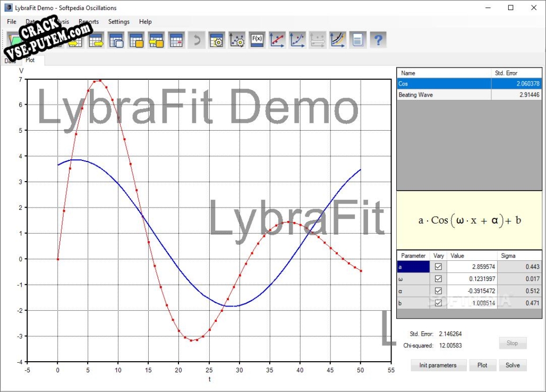Click the grayed-out range arrows icon
Screen dimensions: 546x392
click(x=318, y=40)
